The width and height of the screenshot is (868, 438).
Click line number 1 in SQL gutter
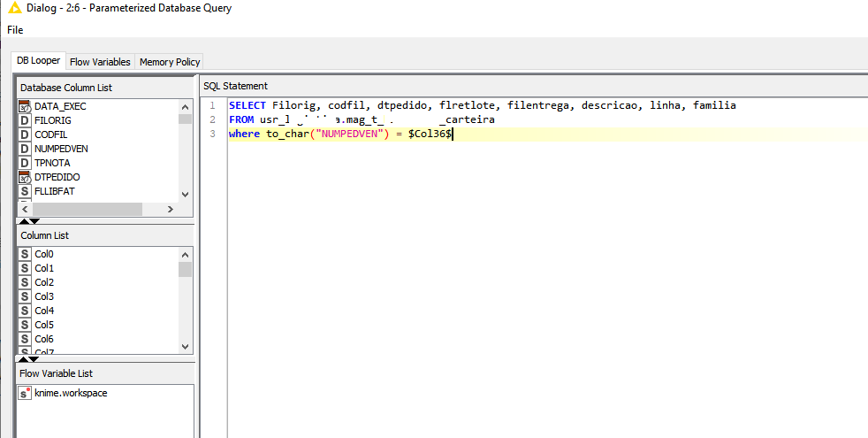point(212,105)
